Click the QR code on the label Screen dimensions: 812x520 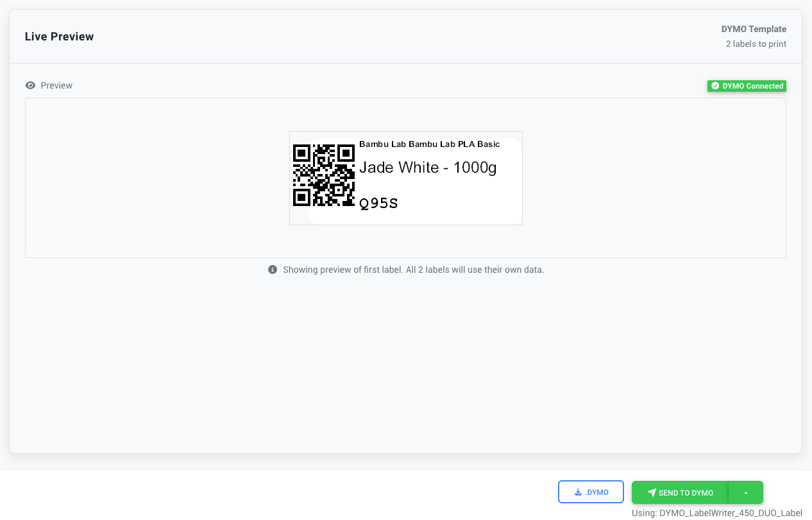pos(324,175)
